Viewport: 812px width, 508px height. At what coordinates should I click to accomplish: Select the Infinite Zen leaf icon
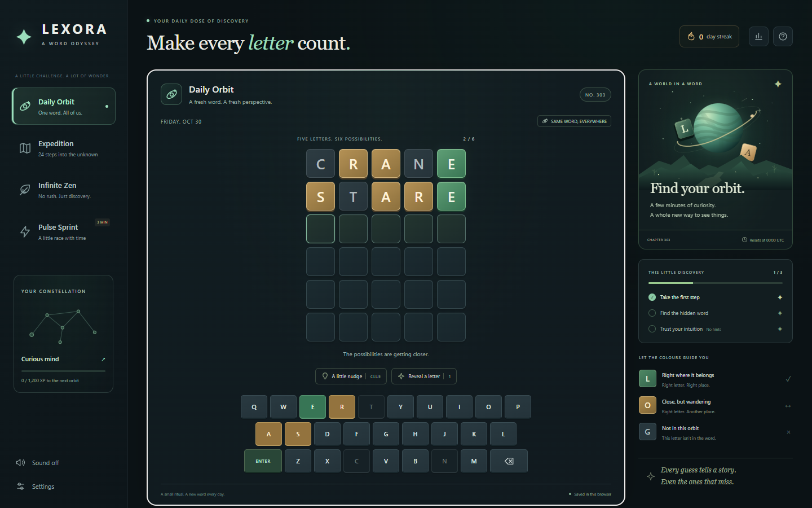[25, 190]
